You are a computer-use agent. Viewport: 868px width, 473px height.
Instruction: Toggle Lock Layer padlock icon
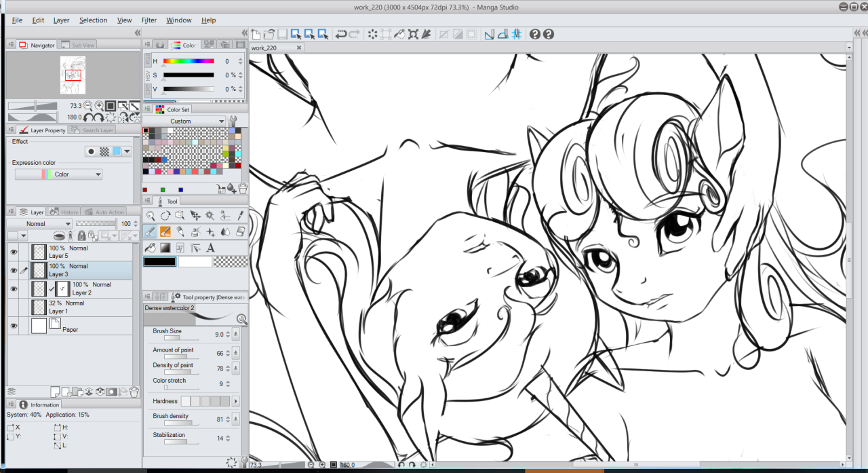[x=81, y=235]
